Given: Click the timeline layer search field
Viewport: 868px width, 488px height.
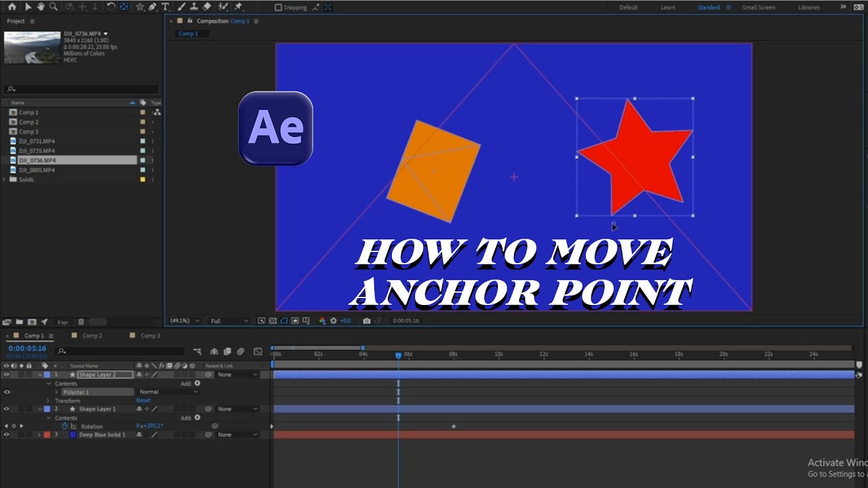Looking at the screenshot, I should 121,351.
